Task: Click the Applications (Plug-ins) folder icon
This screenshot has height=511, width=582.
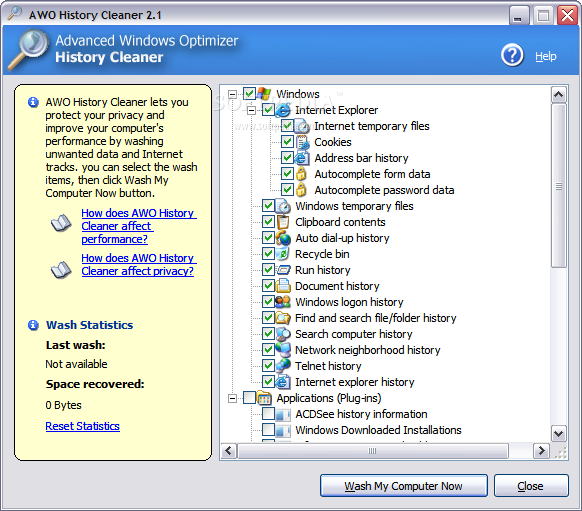Action: [264, 398]
